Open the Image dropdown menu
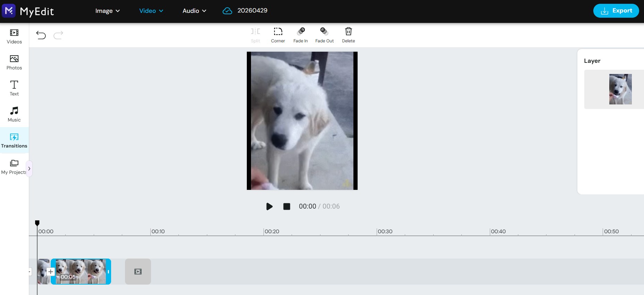 [x=108, y=11]
